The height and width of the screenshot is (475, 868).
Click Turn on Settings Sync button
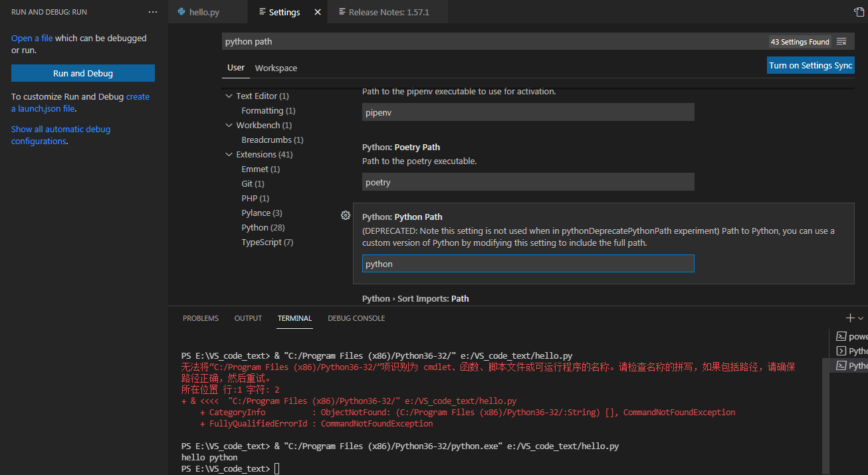pyautogui.click(x=810, y=65)
